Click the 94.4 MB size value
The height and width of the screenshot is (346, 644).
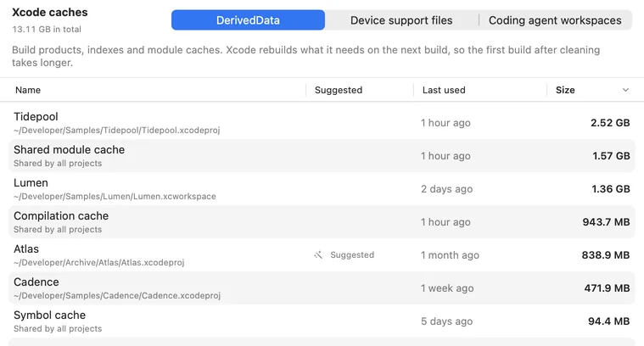[x=608, y=321]
